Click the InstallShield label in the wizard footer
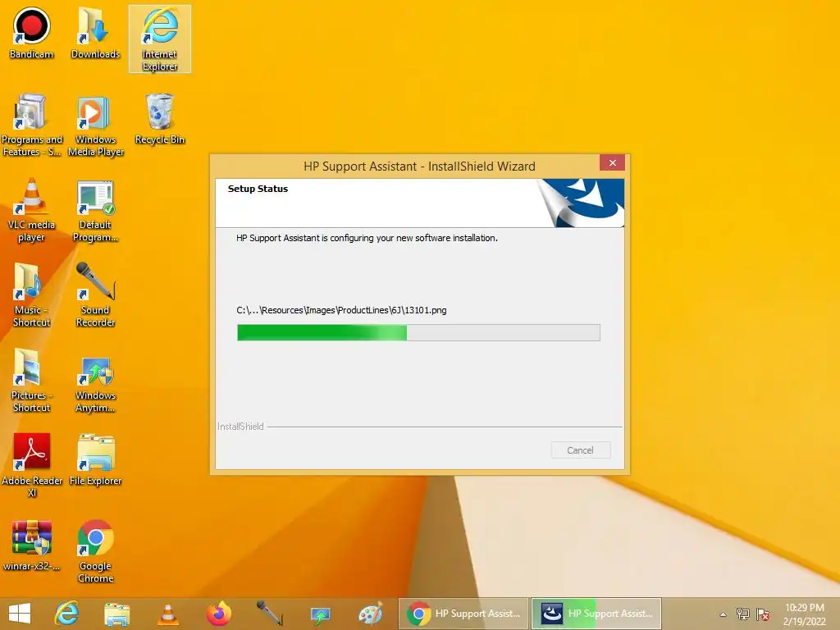Viewport: 840px width, 630px height. click(x=240, y=427)
